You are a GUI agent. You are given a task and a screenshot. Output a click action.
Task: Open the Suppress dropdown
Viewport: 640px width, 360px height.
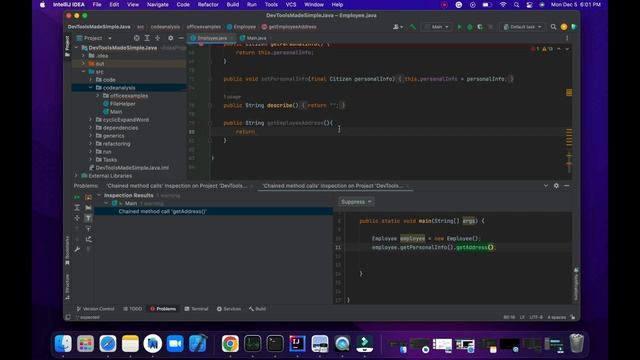click(x=356, y=202)
